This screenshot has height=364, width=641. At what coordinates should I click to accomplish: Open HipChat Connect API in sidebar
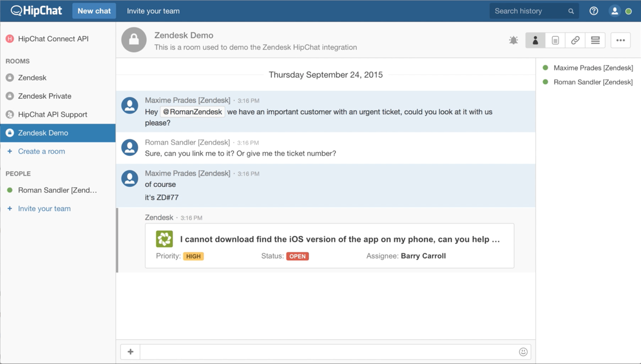[53, 39]
